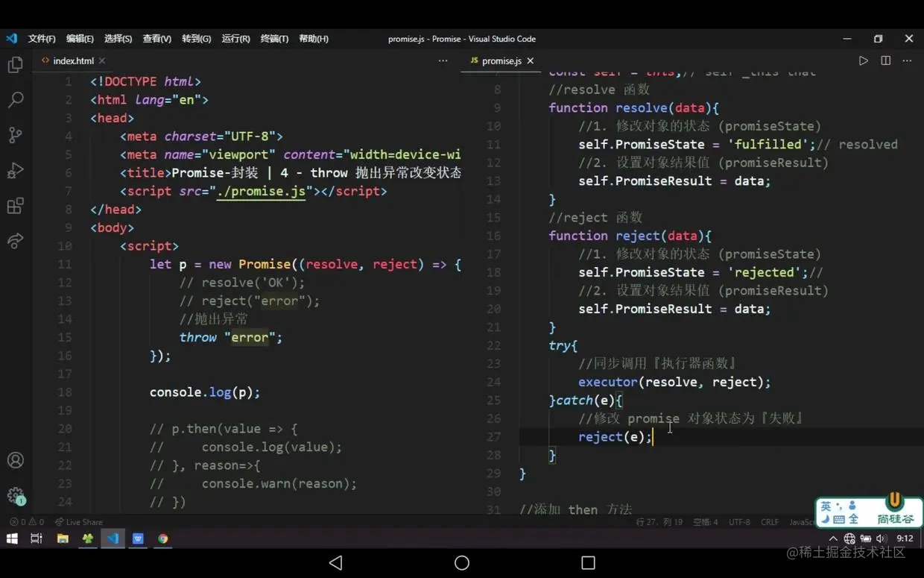Click the network globe tray icon
This screenshot has height=578, width=924.
(x=849, y=538)
